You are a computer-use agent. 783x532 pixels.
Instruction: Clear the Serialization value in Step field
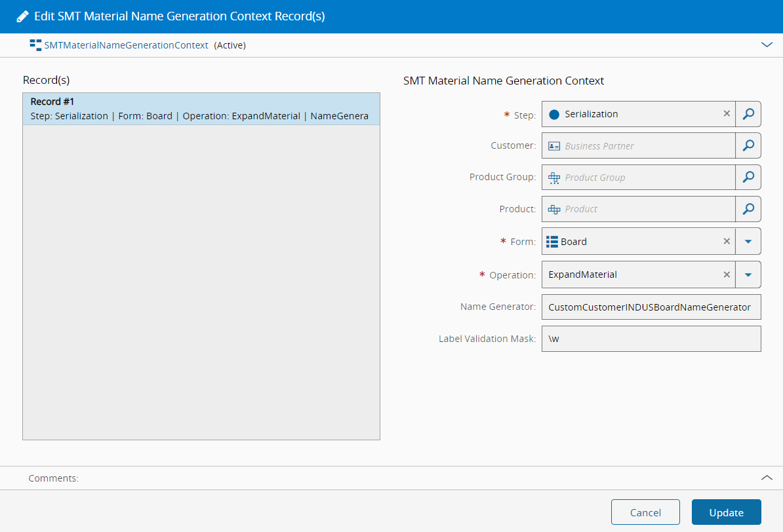coord(727,114)
